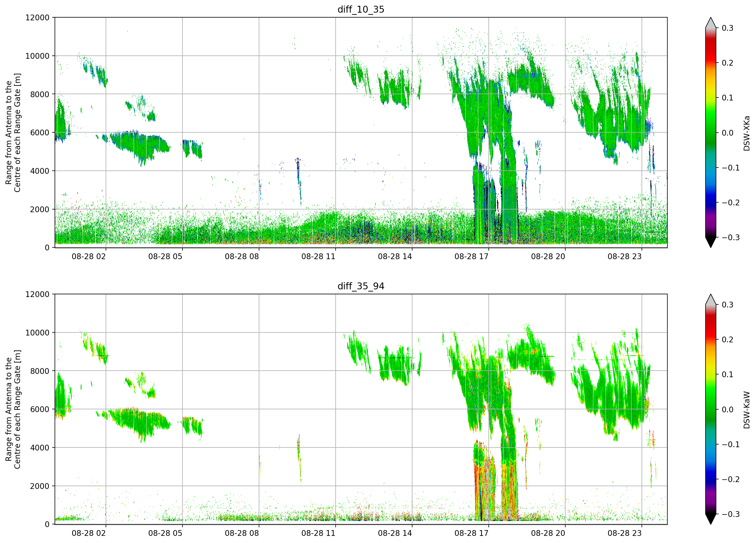The width and height of the screenshot is (756, 543).
Task: Click the −0.3 tick on DSW-KaW colorbar
Action: point(731,514)
